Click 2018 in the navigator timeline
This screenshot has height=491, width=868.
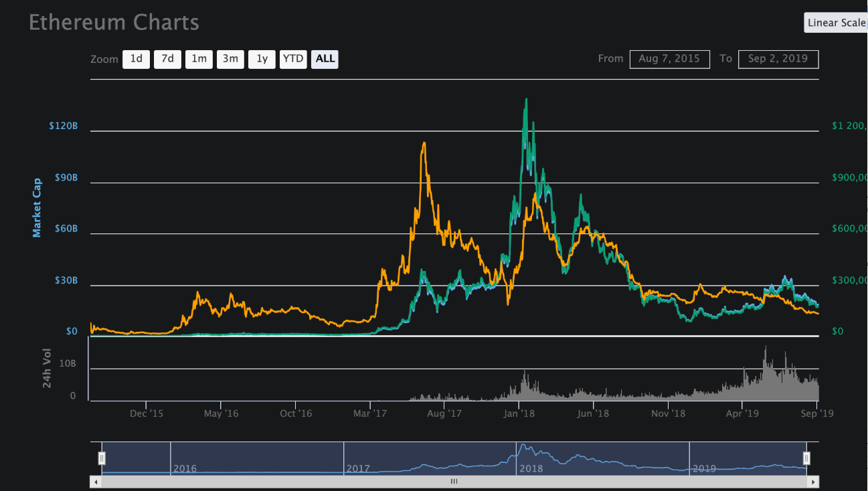point(531,468)
